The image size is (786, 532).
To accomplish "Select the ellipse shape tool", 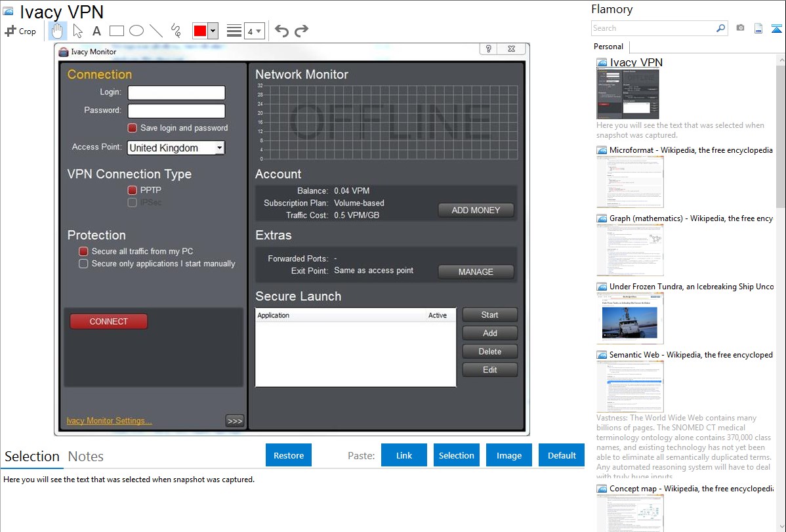I will [x=136, y=31].
